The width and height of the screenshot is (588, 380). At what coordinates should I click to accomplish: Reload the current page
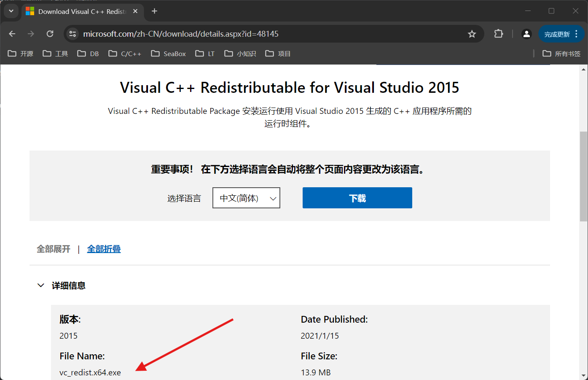click(x=50, y=34)
